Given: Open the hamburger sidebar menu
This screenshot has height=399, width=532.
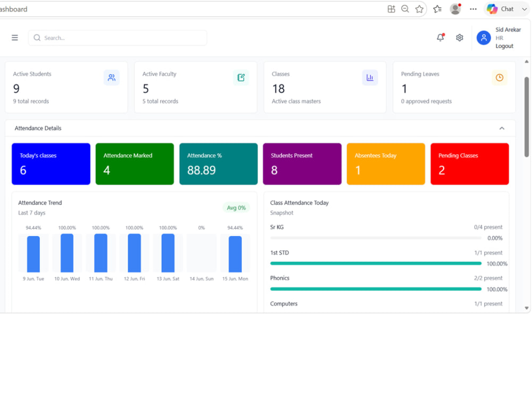Looking at the screenshot, I should [14, 38].
